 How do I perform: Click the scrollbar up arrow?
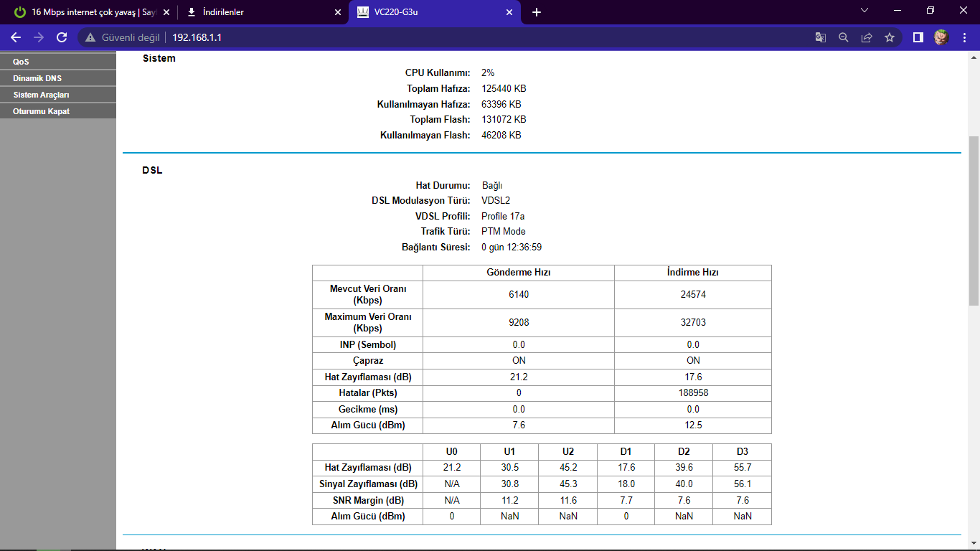[974, 56]
